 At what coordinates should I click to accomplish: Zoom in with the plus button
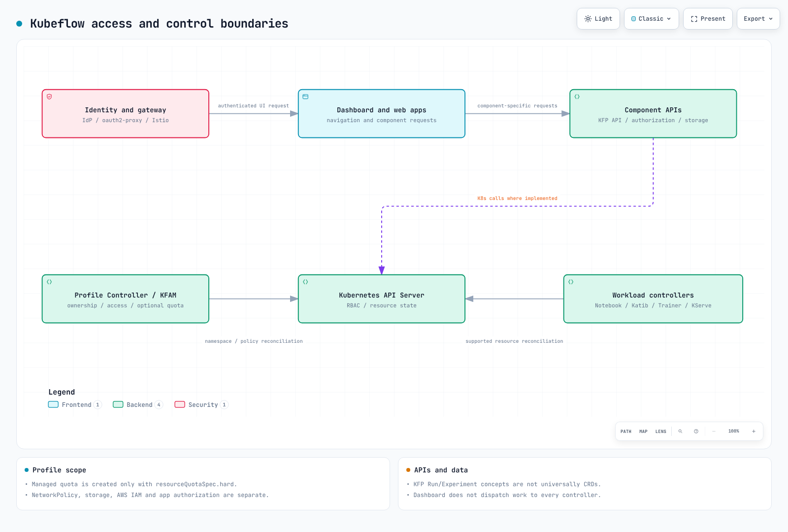(x=754, y=431)
